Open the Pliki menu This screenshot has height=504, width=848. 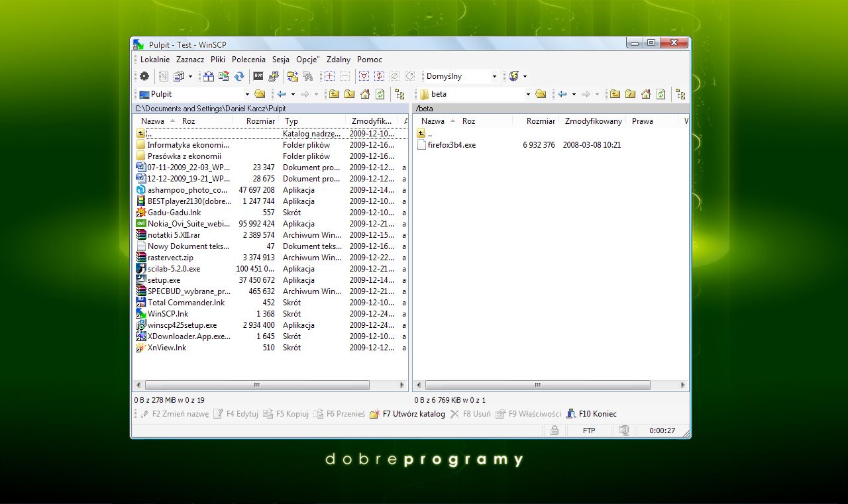point(218,60)
